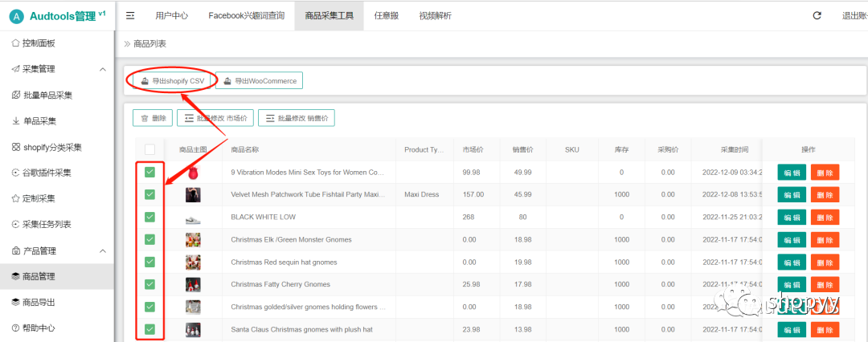Switch to Facebook兴趣词查询 tab

(x=246, y=15)
